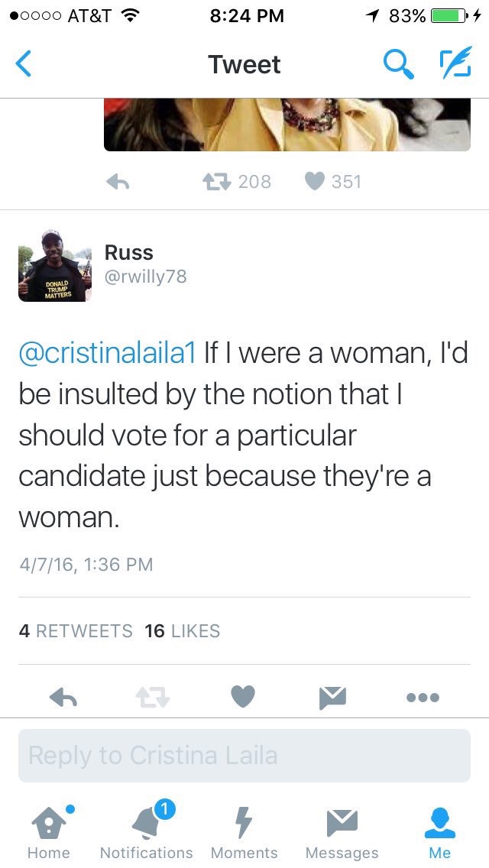Reply to the upper tweet with 208 retweets
This screenshot has width=489, height=868.
pos(116,181)
